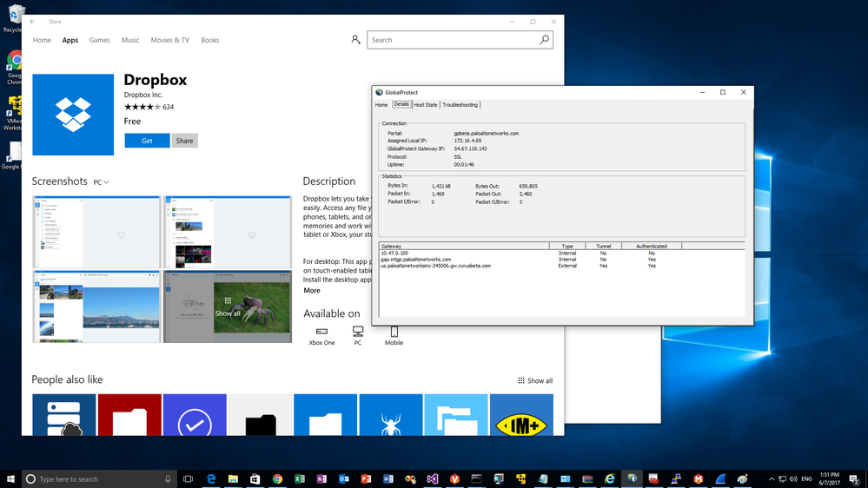Open the user account icon in Store
This screenshot has width=868, height=488.
pyautogui.click(x=355, y=40)
